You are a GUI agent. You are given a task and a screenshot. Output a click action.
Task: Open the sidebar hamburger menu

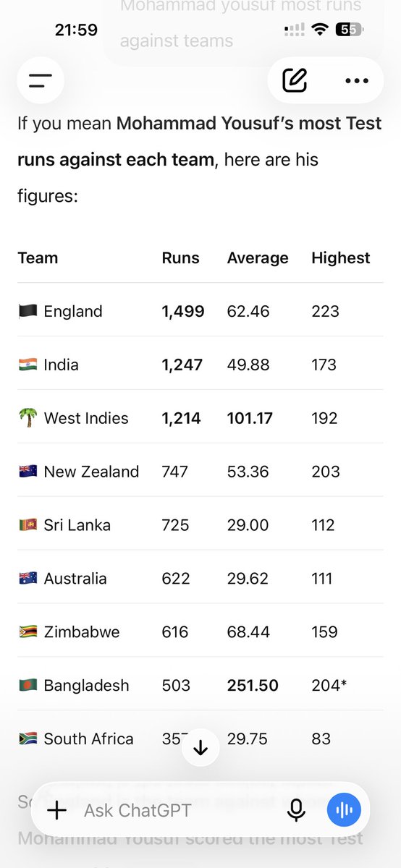(x=41, y=80)
